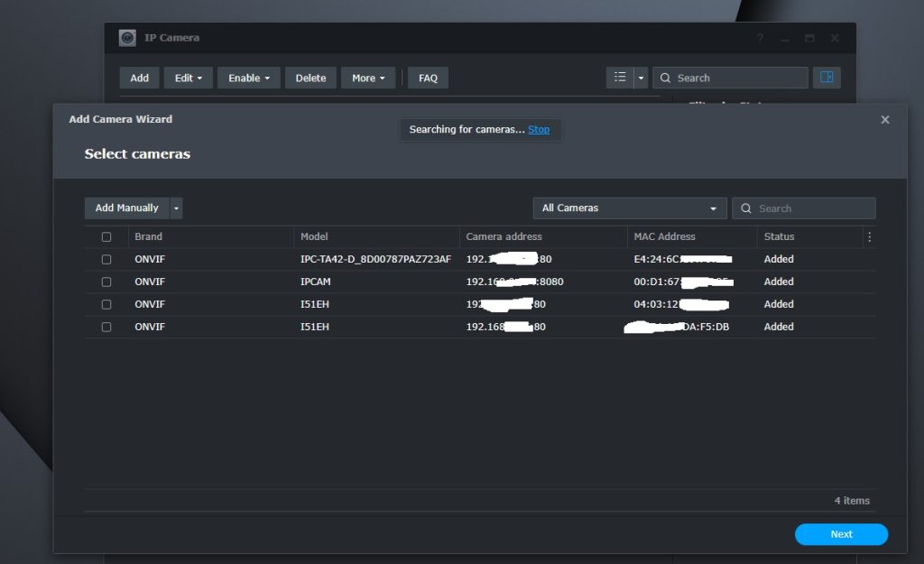
Task: Open the list view mode icon
Action: [620, 78]
